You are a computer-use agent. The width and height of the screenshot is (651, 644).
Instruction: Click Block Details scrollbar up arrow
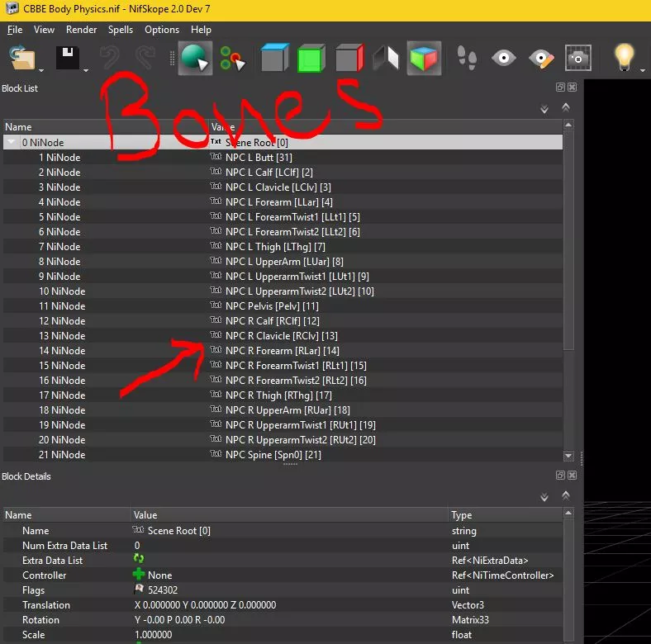568,514
